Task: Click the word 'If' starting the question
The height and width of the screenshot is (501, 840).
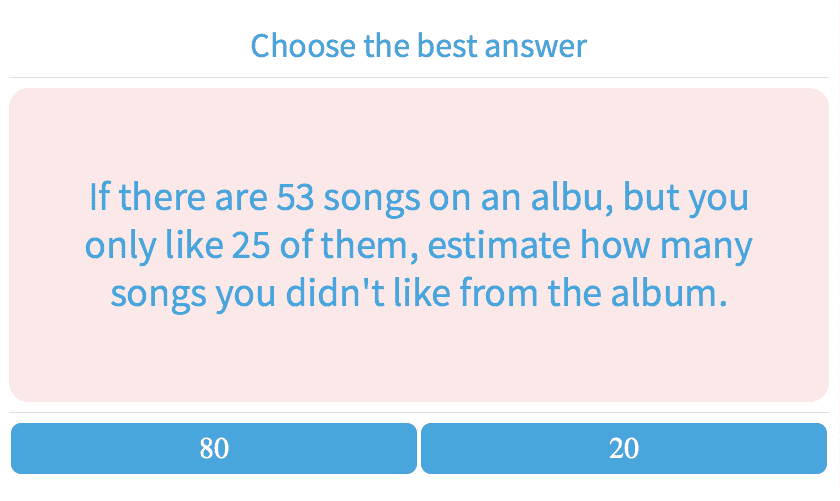Action: point(97,197)
